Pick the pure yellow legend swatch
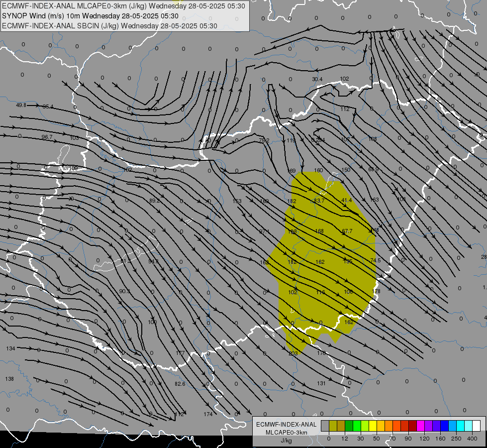Viewport: 487px width, 448px height. [x=373, y=426]
